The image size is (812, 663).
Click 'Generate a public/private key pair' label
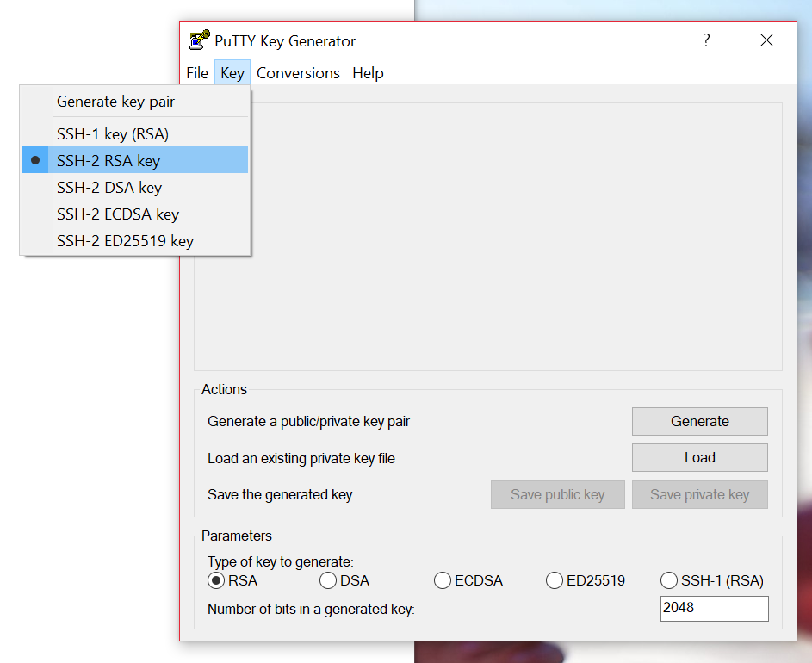pos(308,422)
